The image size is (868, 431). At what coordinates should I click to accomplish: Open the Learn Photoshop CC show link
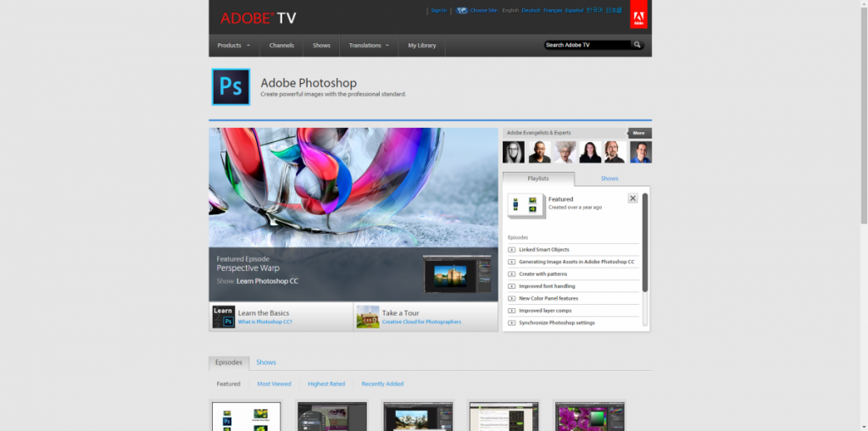pos(267,281)
